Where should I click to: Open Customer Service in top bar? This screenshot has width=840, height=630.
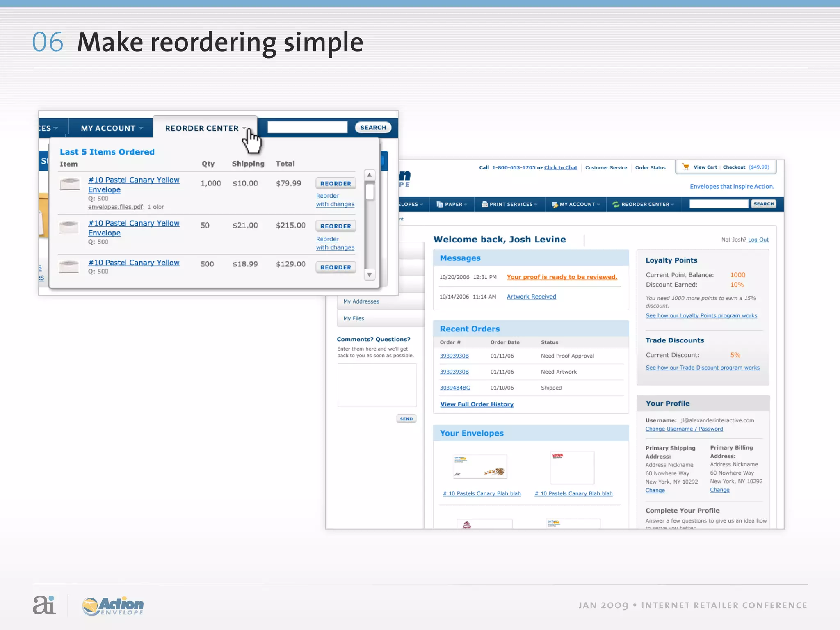(606, 167)
